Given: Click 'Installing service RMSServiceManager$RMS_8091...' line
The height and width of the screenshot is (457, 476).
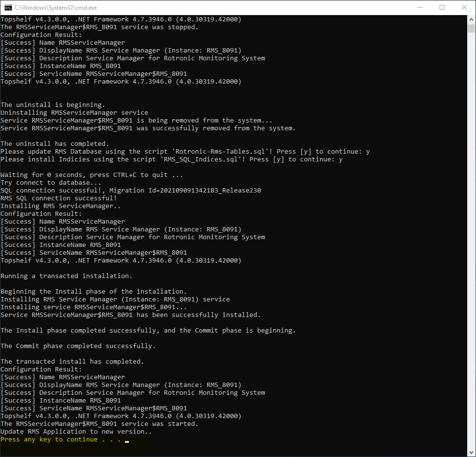Looking at the screenshot, I should pos(93,307).
